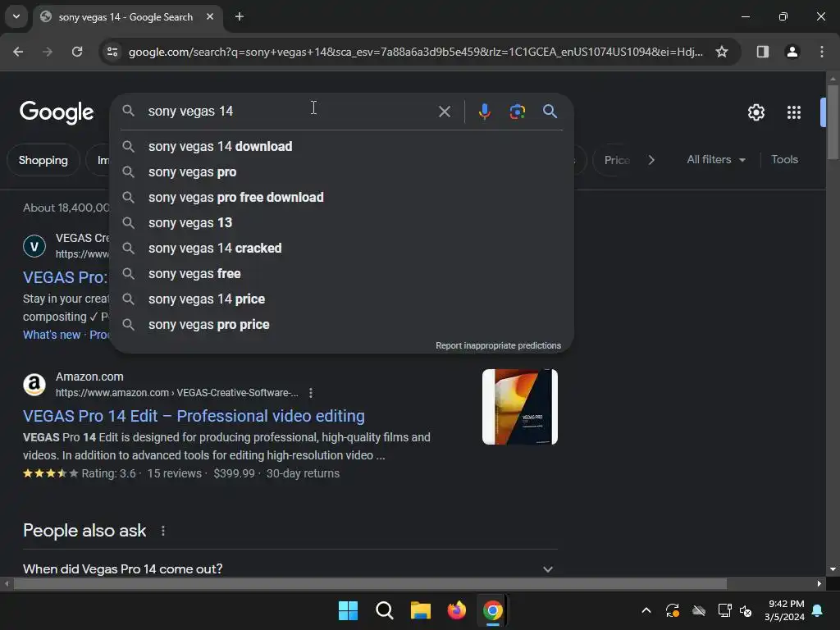Click Report inappropriate predictions link
This screenshot has width=840, height=630.
click(498, 345)
